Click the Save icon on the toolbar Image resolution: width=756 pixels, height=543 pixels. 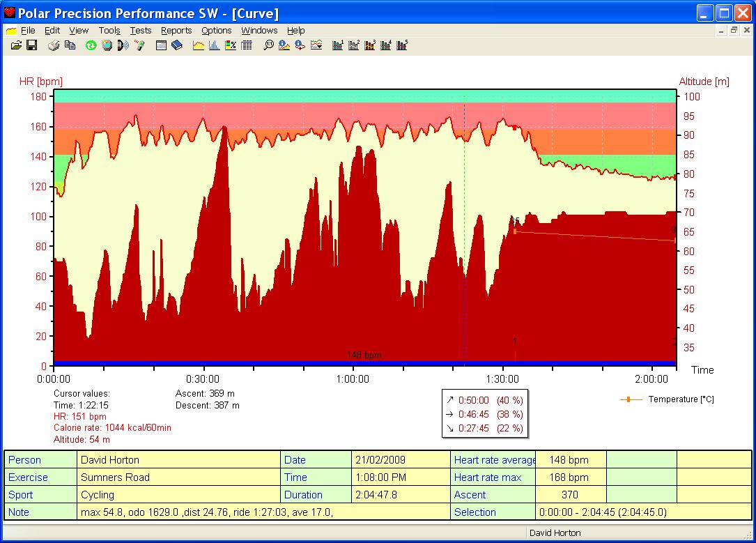point(31,45)
